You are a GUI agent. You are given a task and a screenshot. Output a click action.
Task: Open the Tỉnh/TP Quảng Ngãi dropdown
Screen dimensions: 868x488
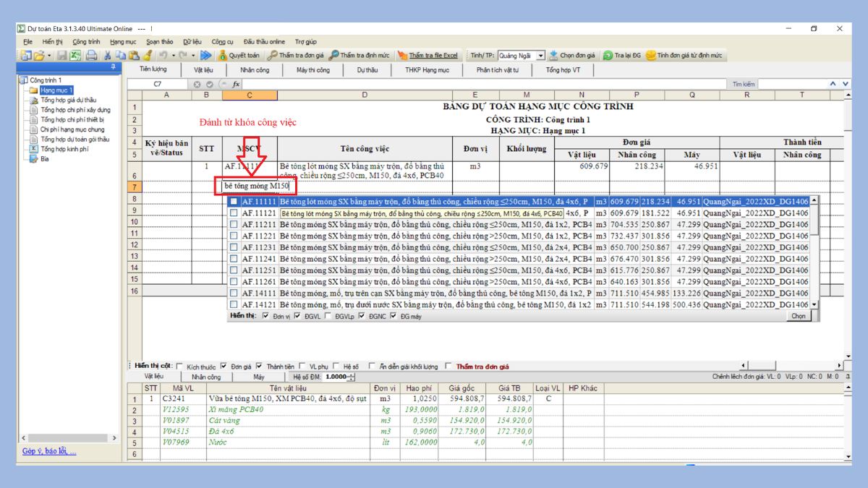pyautogui.click(x=541, y=55)
